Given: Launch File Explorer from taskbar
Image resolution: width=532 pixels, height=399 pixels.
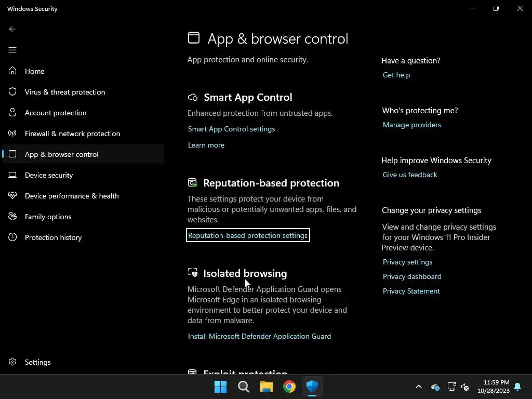Looking at the screenshot, I should (267, 387).
